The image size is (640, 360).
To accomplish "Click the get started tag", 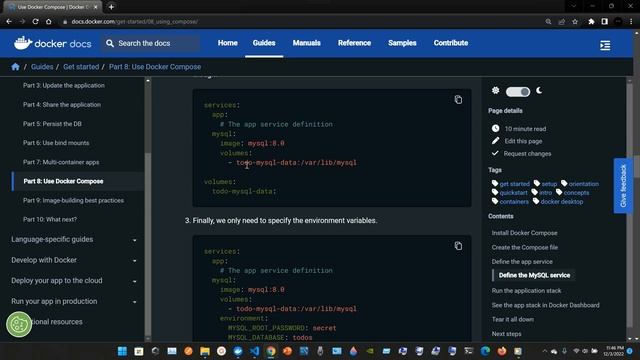I will (x=514, y=184).
